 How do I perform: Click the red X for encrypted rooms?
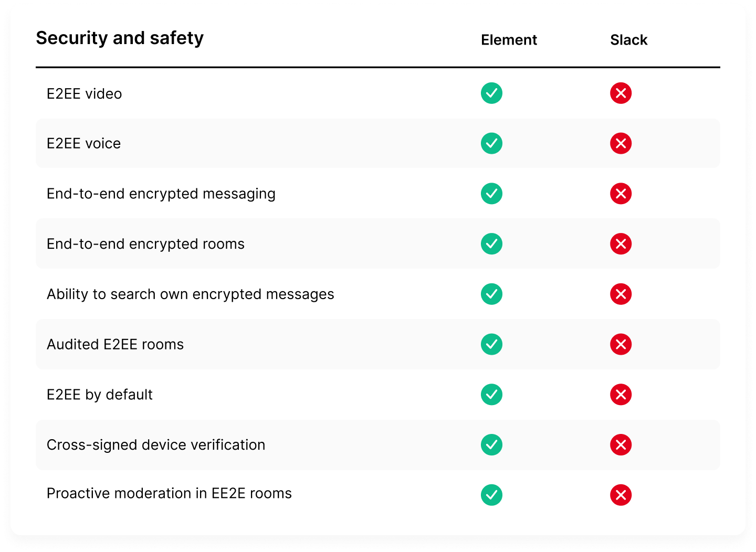[x=621, y=244]
